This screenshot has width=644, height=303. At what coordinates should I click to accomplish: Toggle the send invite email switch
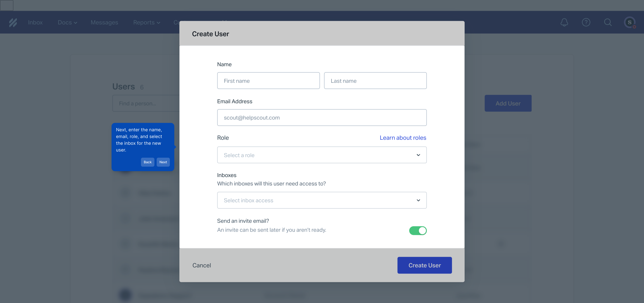pyautogui.click(x=418, y=231)
